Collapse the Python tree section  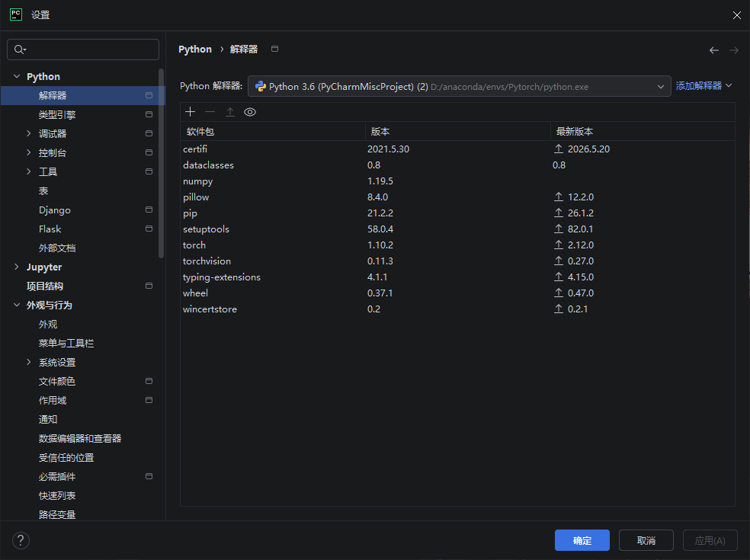(17, 76)
